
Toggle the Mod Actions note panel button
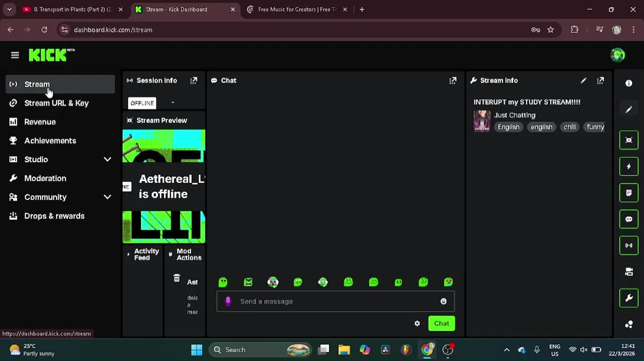click(629, 193)
